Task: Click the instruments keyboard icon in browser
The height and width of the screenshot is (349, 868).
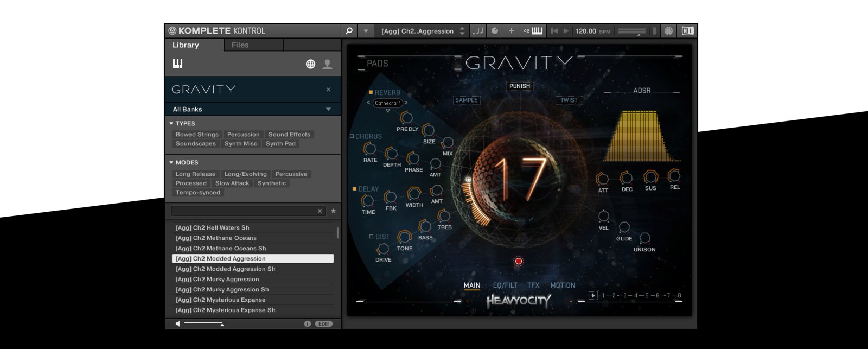Action: 177,64
